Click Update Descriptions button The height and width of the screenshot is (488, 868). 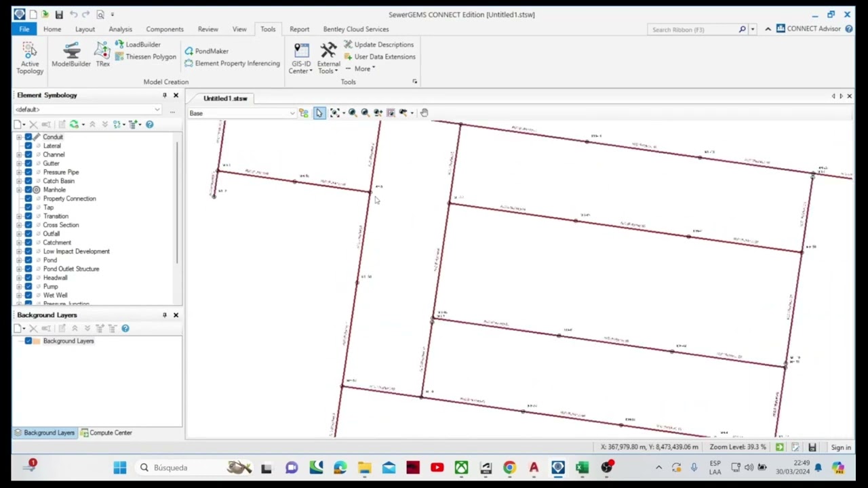[x=378, y=45]
